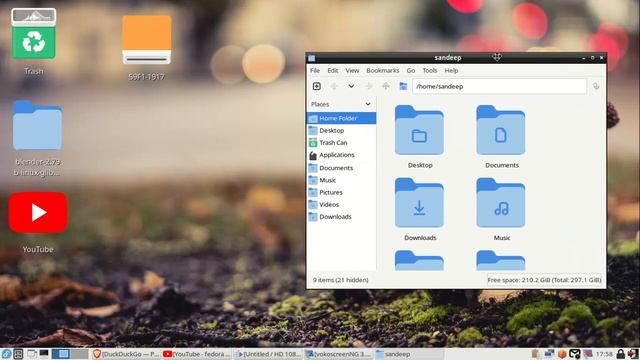Screen dimensions: 640x360
Task: Open the Edit menu
Action: click(x=333, y=70)
